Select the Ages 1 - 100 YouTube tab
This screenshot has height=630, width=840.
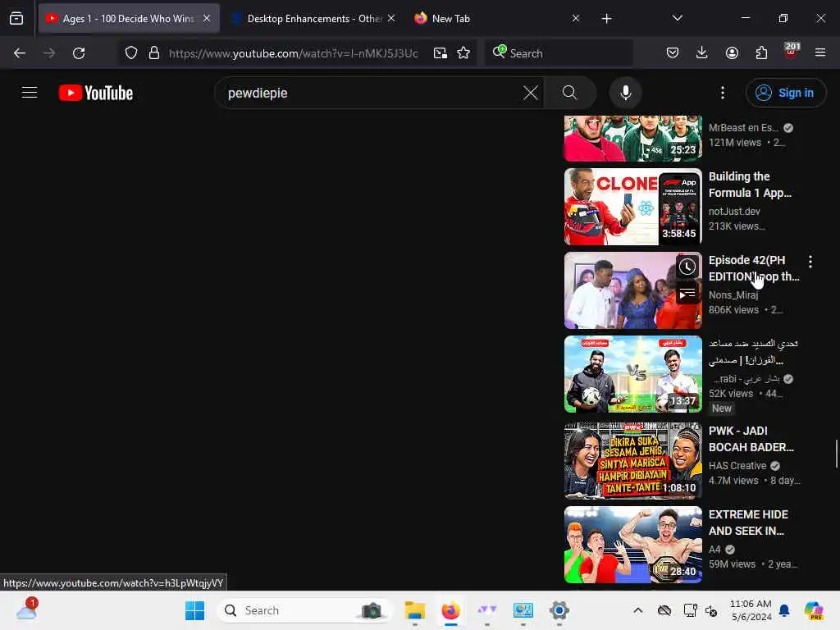tap(129, 19)
